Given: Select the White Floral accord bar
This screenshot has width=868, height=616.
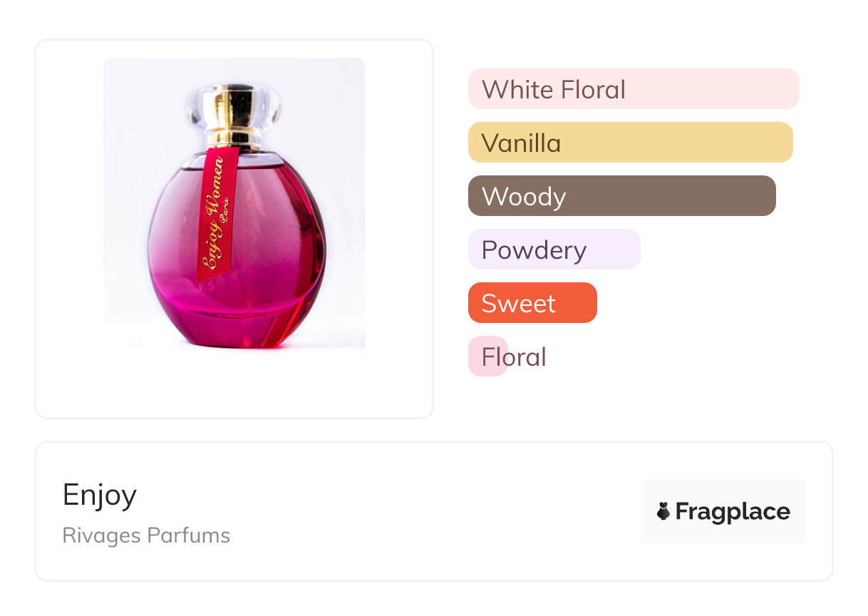Looking at the screenshot, I should coord(633,89).
